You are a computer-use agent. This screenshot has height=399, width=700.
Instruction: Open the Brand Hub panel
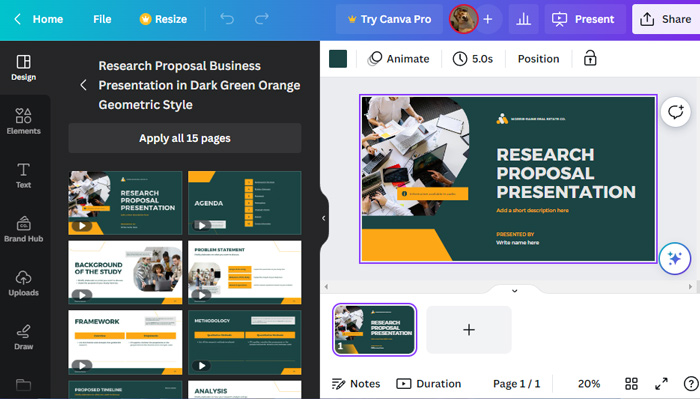click(23, 229)
